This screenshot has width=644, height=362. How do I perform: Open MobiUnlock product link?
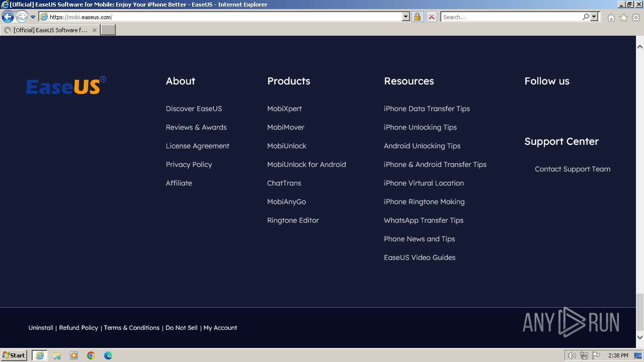(x=287, y=146)
